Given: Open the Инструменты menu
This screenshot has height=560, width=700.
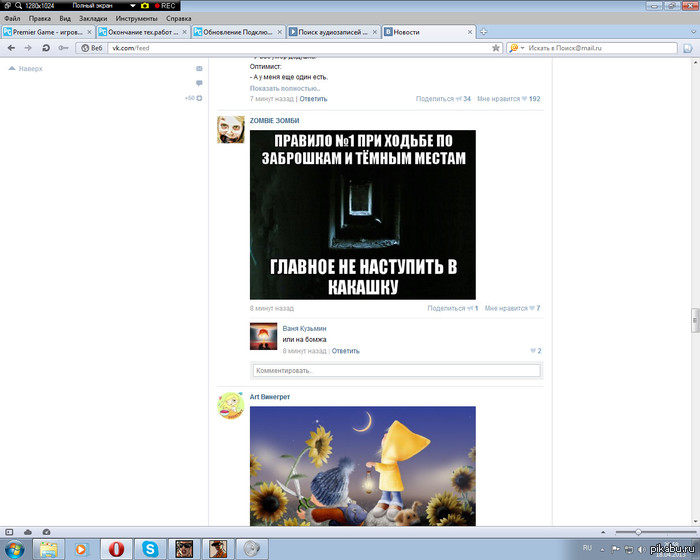Looking at the screenshot, I should tap(137, 18).
